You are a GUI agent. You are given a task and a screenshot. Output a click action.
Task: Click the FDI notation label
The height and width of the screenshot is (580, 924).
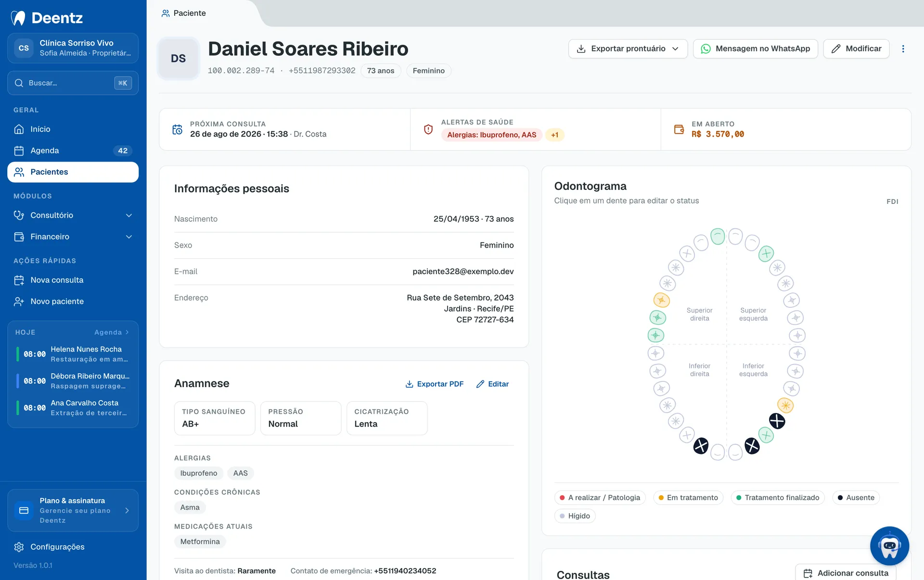pos(892,202)
